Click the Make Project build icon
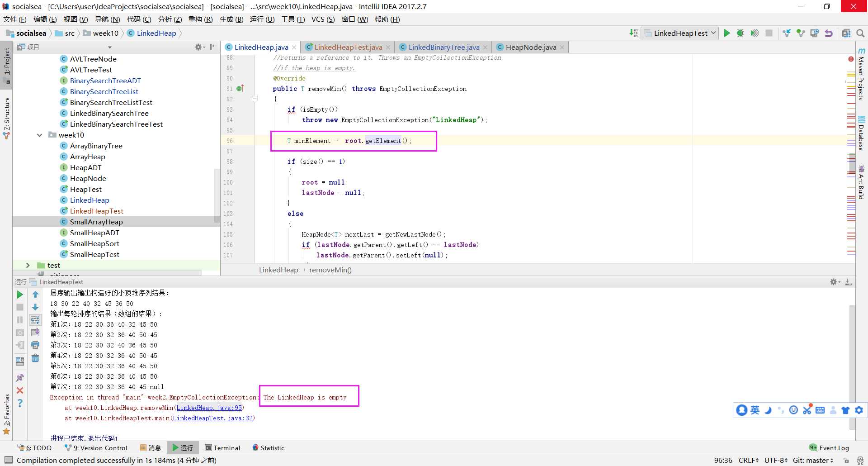 point(634,33)
